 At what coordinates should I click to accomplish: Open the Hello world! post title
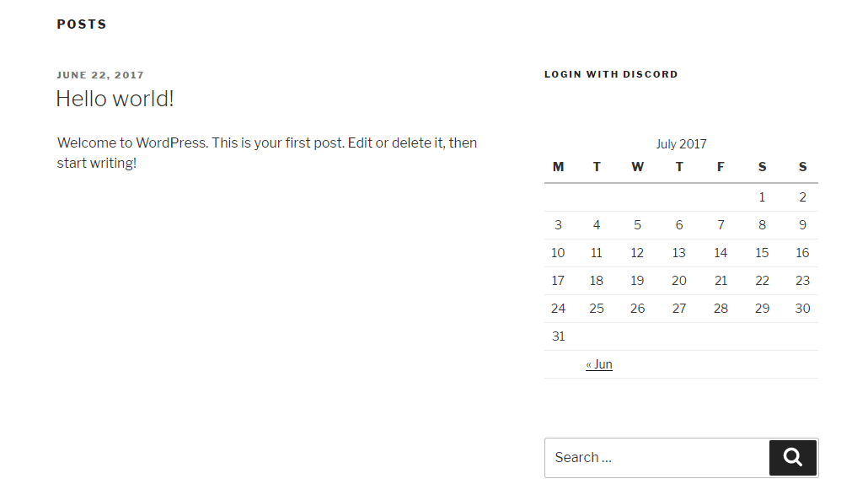pyautogui.click(x=115, y=99)
